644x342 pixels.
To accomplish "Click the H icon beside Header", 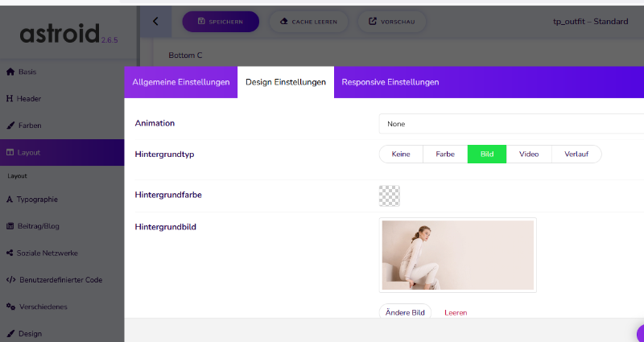I will (10, 98).
